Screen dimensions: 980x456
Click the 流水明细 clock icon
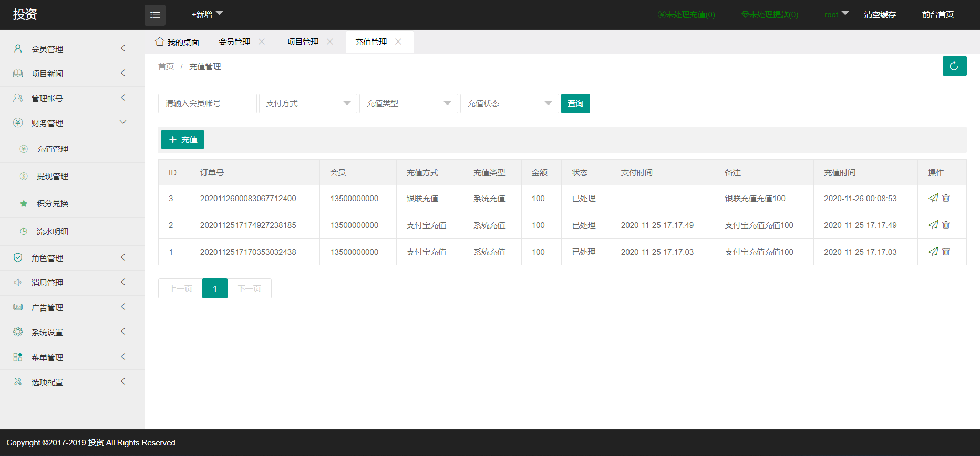(x=24, y=231)
